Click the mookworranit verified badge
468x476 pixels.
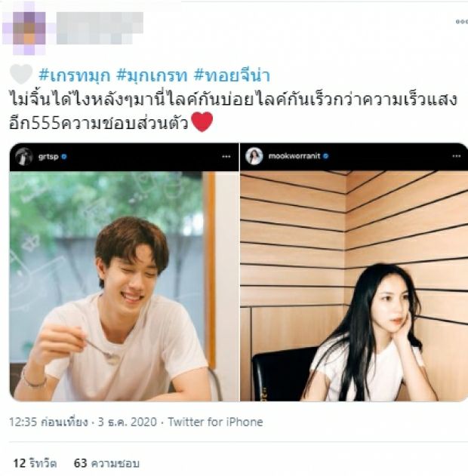pos(325,156)
